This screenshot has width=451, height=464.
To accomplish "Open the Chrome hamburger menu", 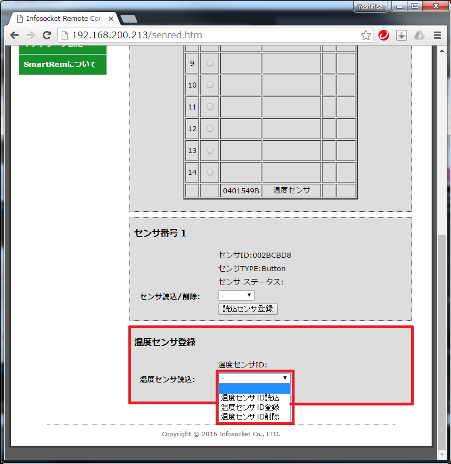I will tap(437, 35).
